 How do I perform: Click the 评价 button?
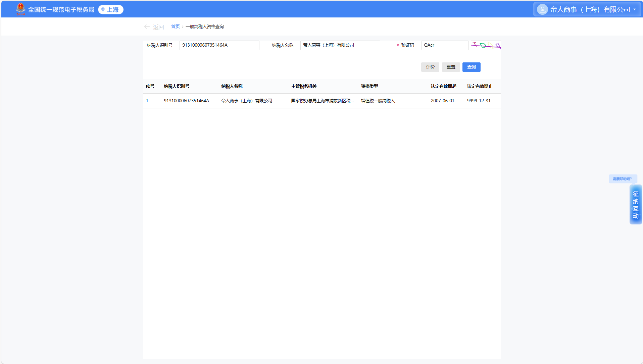click(430, 67)
